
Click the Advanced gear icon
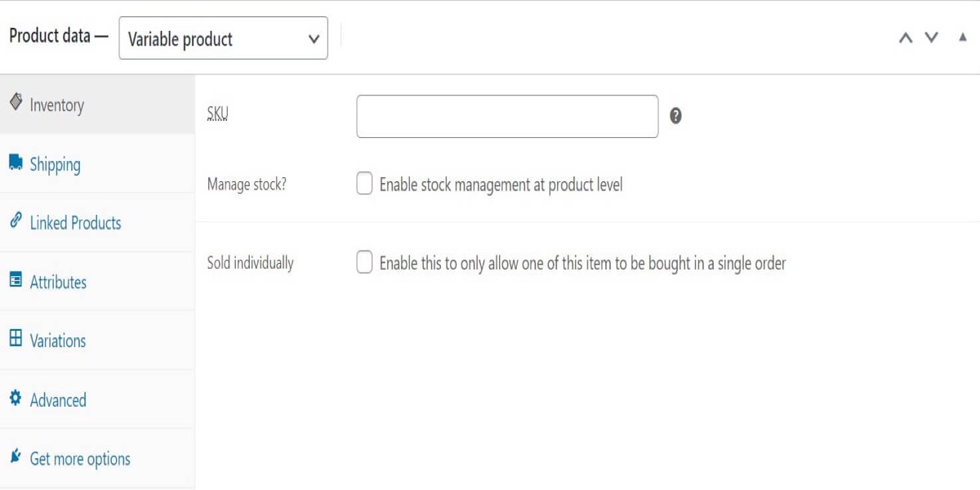[16, 399]
